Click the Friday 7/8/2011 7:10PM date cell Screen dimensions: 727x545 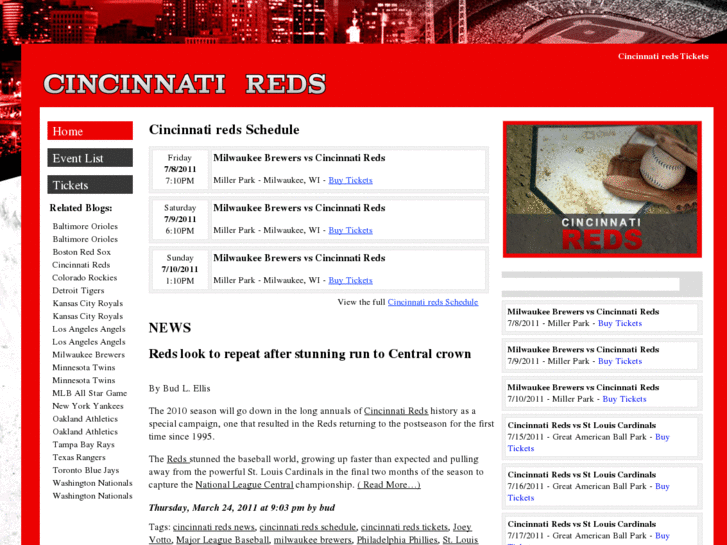[x=180, y=169]
